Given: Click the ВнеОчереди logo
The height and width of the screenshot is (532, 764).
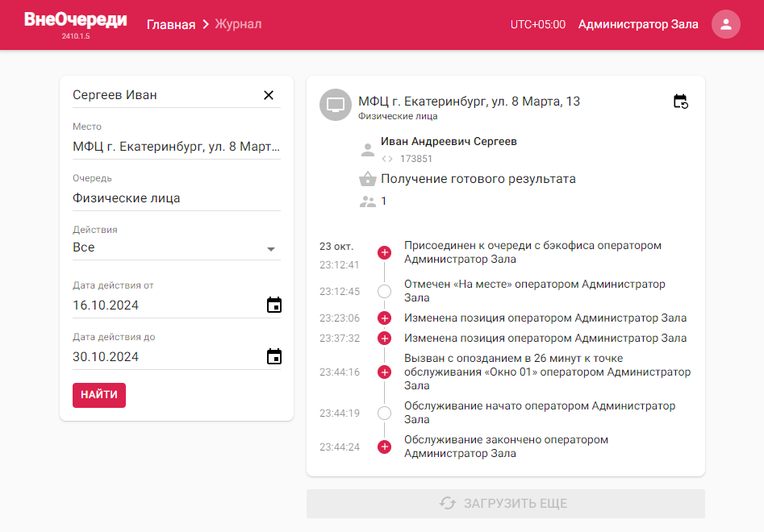Looking at the screenshot, I should (x=76, y=19).
